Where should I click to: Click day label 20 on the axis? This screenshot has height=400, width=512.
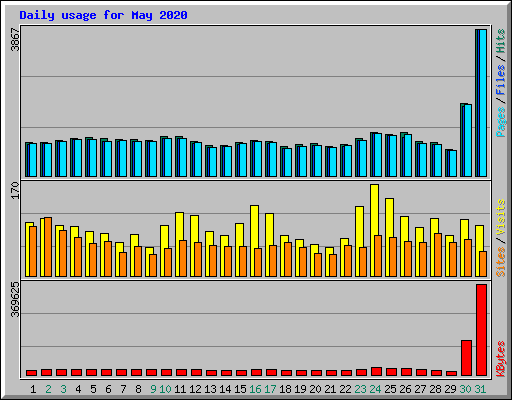[x=315, y=389]
